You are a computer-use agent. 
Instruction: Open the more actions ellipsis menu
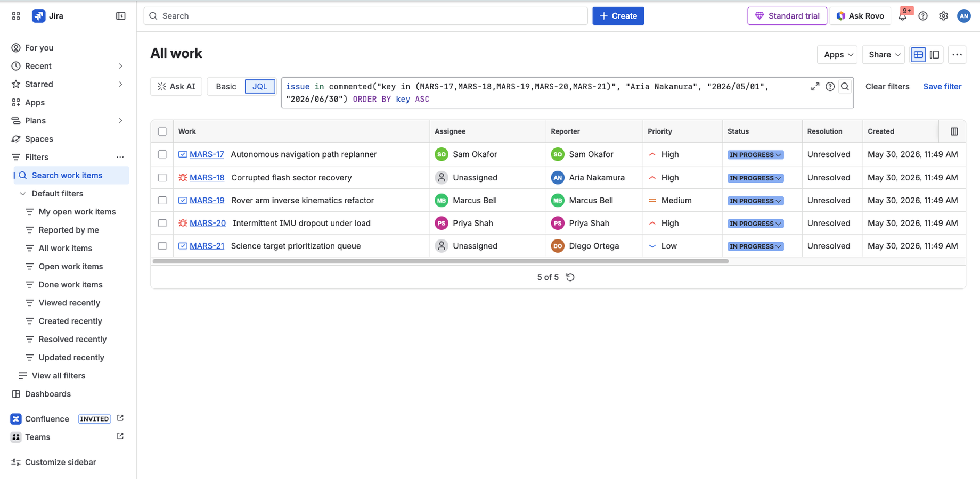click(x=957, y=54)
